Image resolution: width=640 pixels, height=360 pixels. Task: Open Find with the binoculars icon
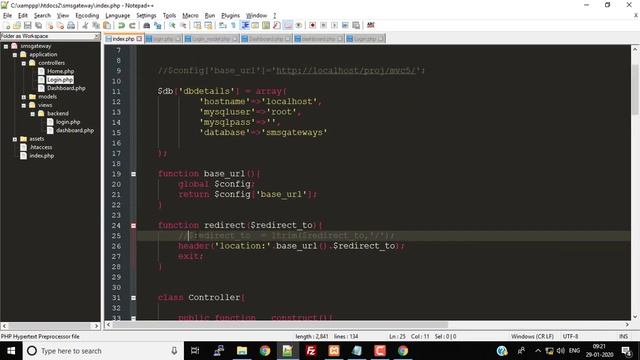[147, 25]
